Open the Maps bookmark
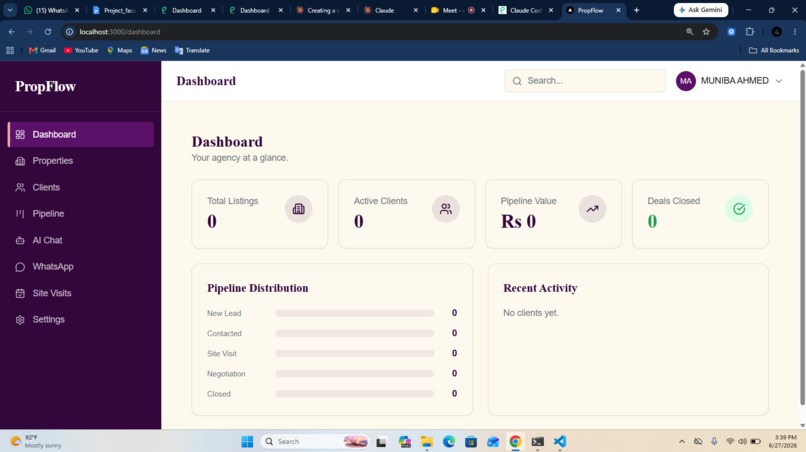806x452 pixels. tap(119, 50)
